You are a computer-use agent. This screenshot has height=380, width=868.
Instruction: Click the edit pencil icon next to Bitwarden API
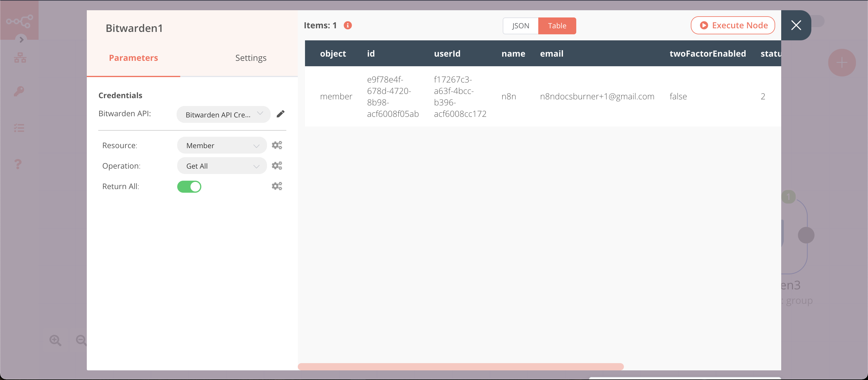pos(281,114)
